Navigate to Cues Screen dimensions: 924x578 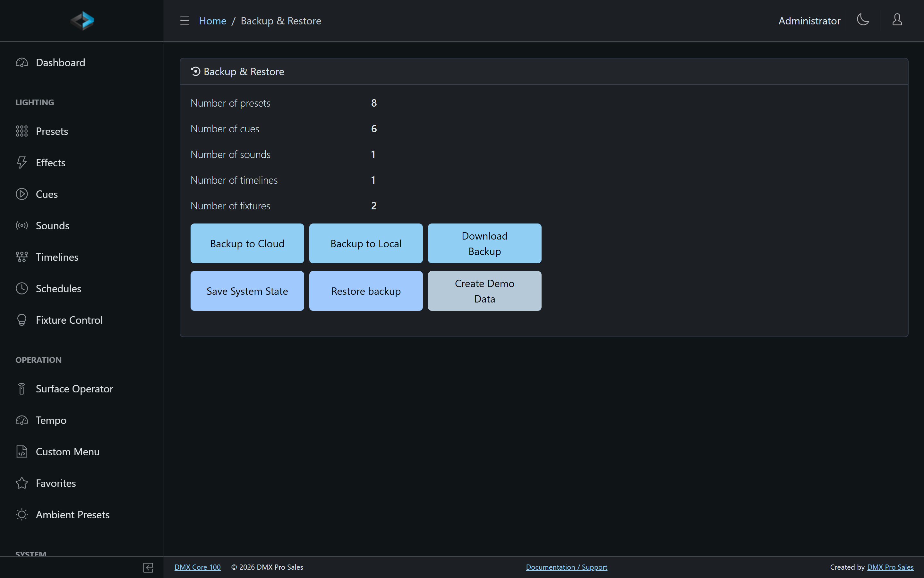(x=82, y=194)
